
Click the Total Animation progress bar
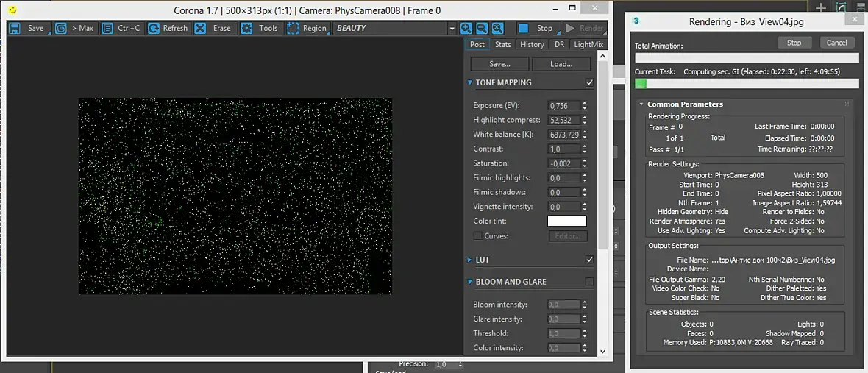point(747,57)
